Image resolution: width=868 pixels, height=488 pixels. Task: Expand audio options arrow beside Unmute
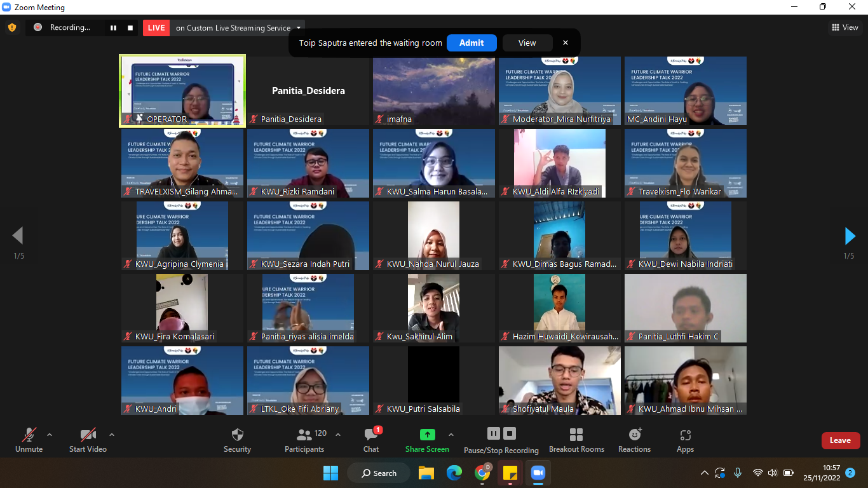50,435
